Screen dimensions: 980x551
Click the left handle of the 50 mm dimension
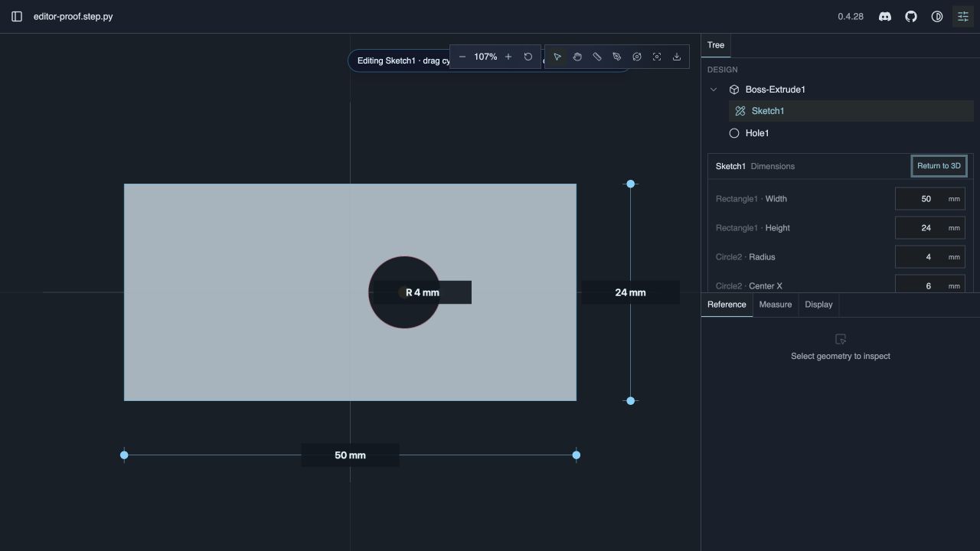(x=124, y=455)
